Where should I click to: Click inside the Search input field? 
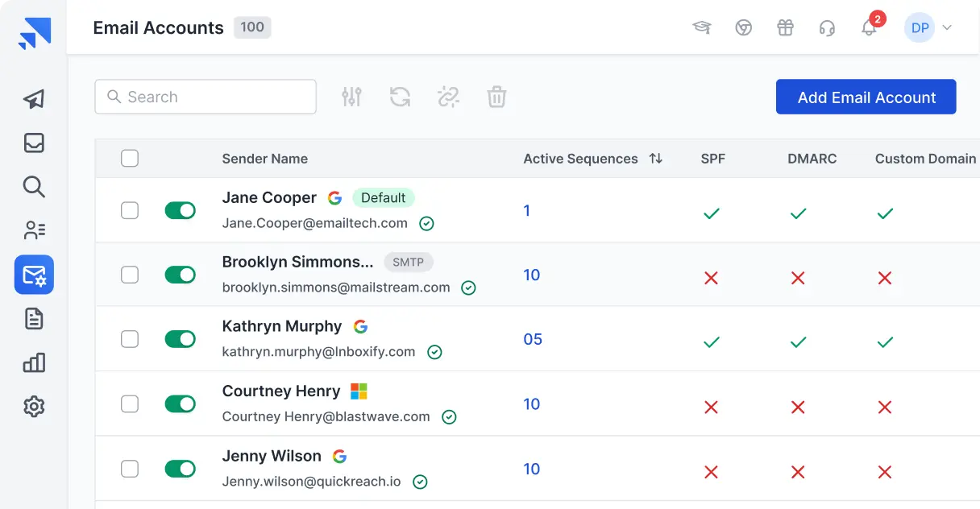(205, 96)
